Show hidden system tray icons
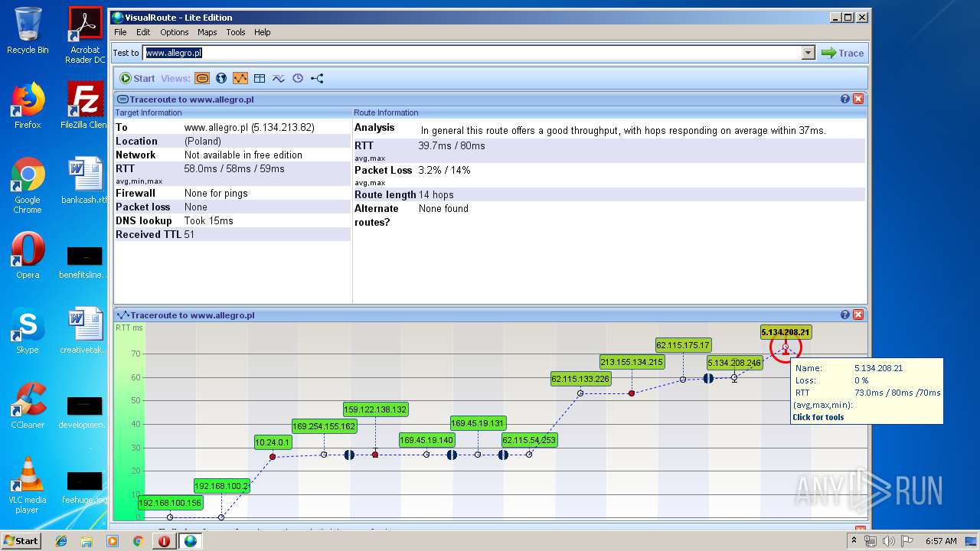 [x=854, y=541]
